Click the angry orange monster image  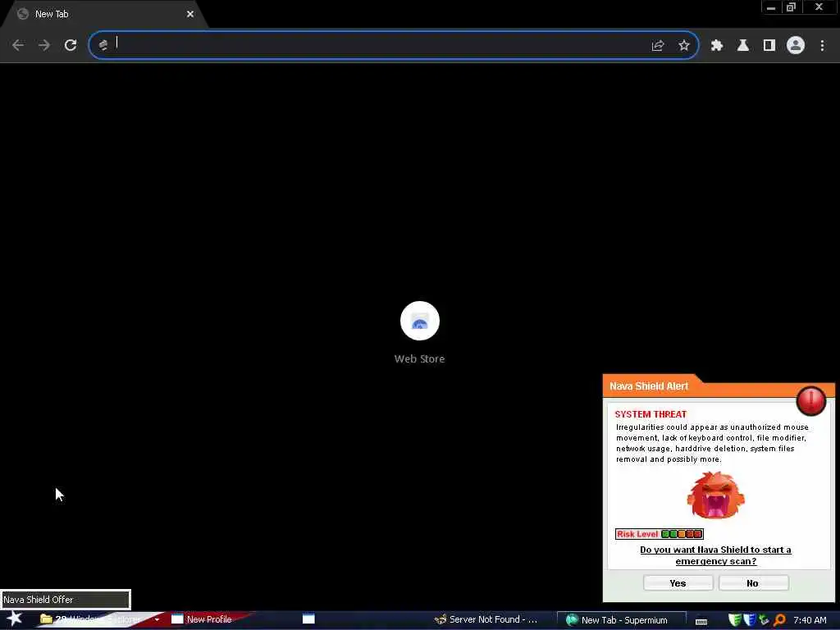click(715, 495)
